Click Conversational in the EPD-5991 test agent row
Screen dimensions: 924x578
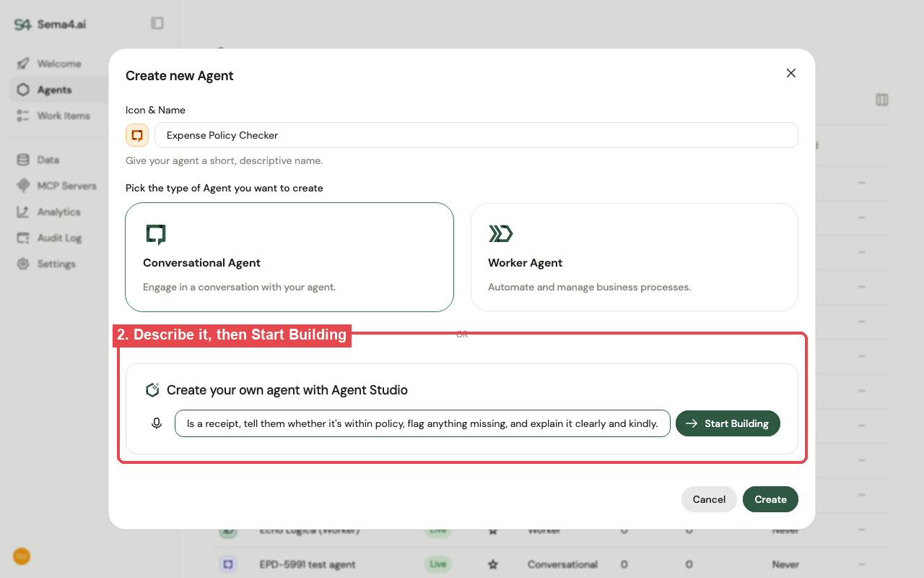click(x=562, y=564)
